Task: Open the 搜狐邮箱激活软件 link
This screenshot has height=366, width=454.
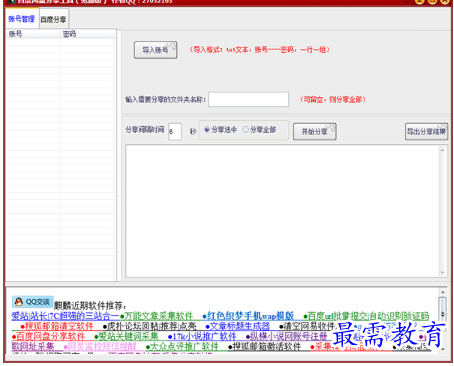Action: 267,347
